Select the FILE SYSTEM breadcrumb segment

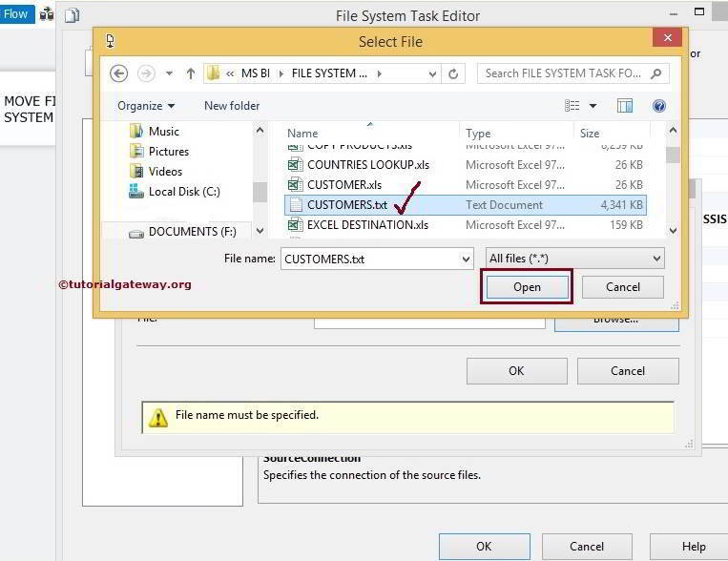tap(329, 73)
